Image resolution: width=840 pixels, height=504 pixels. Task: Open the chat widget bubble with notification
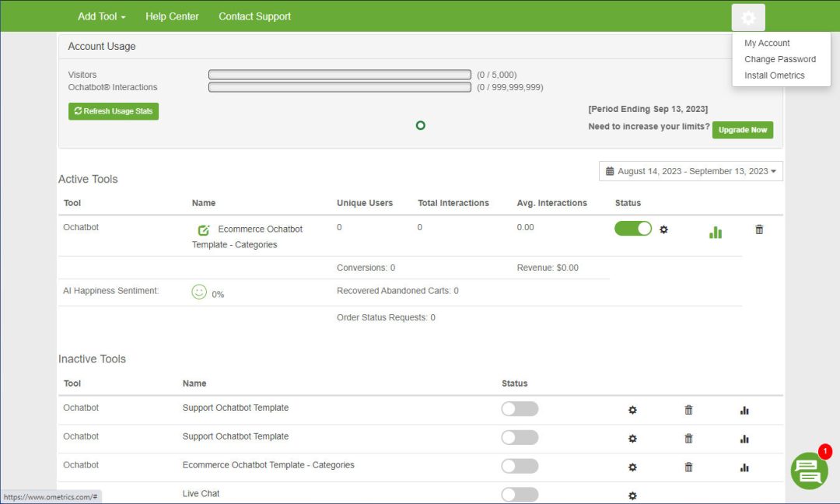pos(809,471)
